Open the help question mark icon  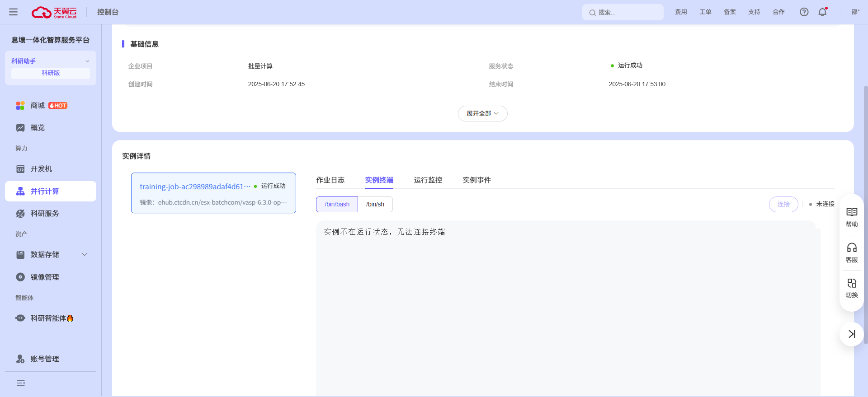point(804,12)
